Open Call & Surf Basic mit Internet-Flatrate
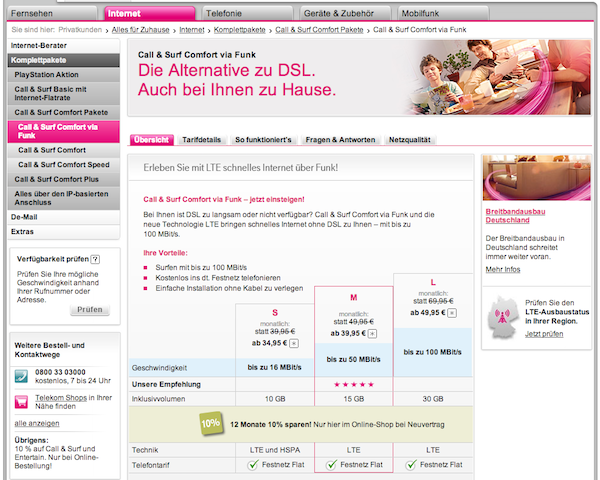Image resolution: width=600 pixels, height=480 pixels. [64, 93]
